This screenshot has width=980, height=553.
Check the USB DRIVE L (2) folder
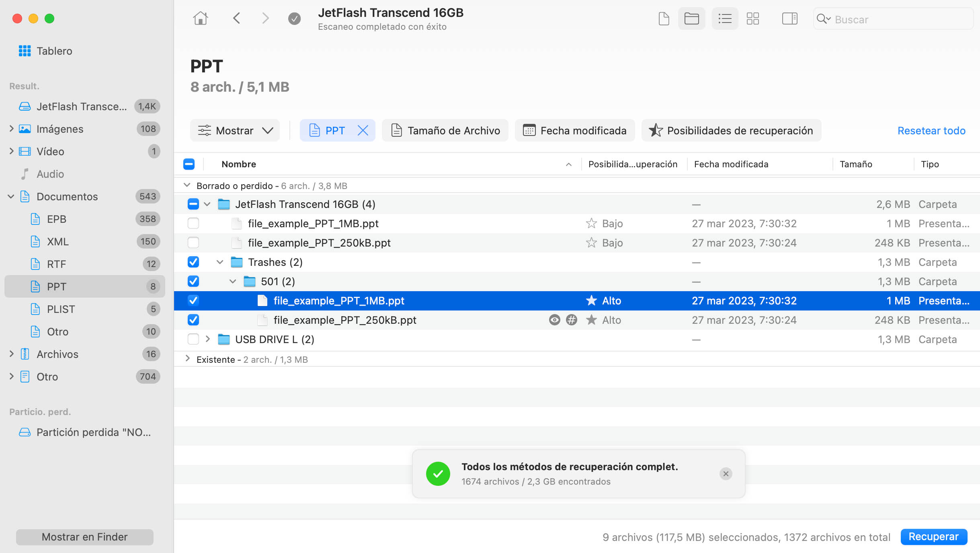[x=193, y=339]
